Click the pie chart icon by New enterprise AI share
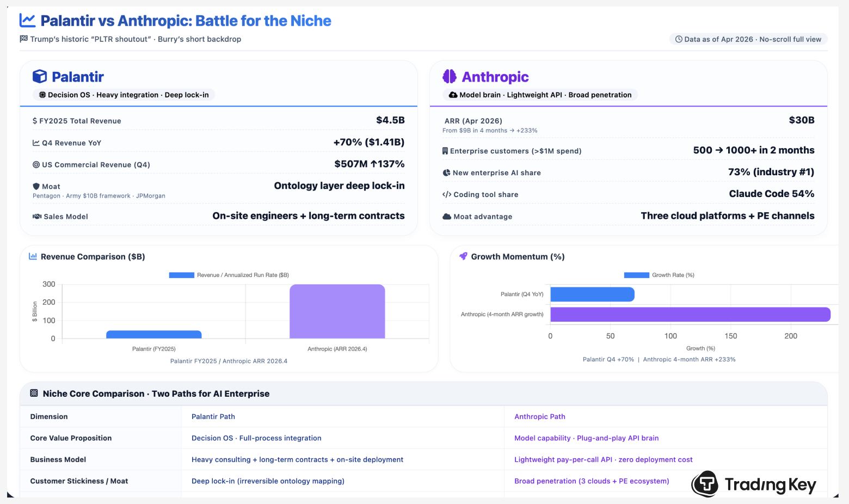The height and width of the screenshot is (504, 849). (x=447, y=173)
